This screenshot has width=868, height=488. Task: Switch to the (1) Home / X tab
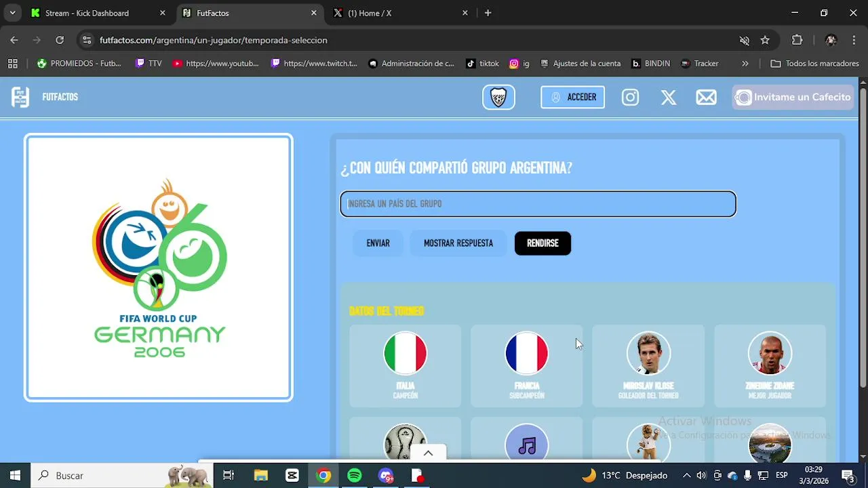pyautogui.click(x=400, y=13)
